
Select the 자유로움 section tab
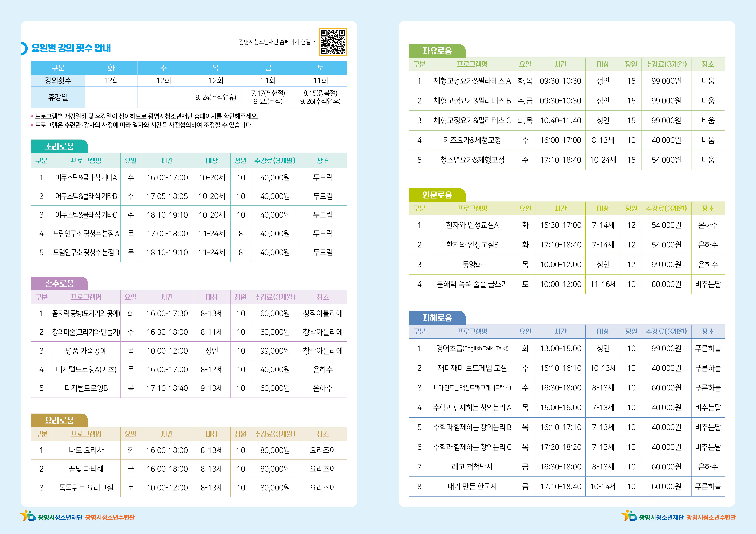click(x=437, y=51)
